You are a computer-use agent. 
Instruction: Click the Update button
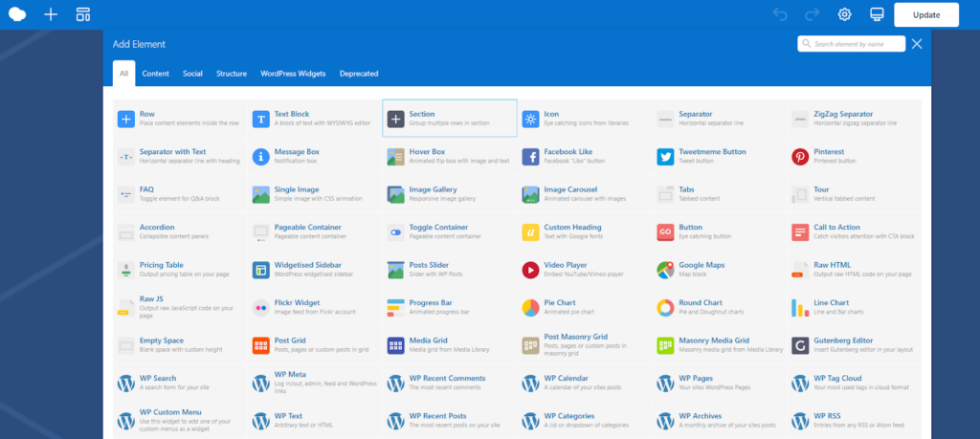926,15
